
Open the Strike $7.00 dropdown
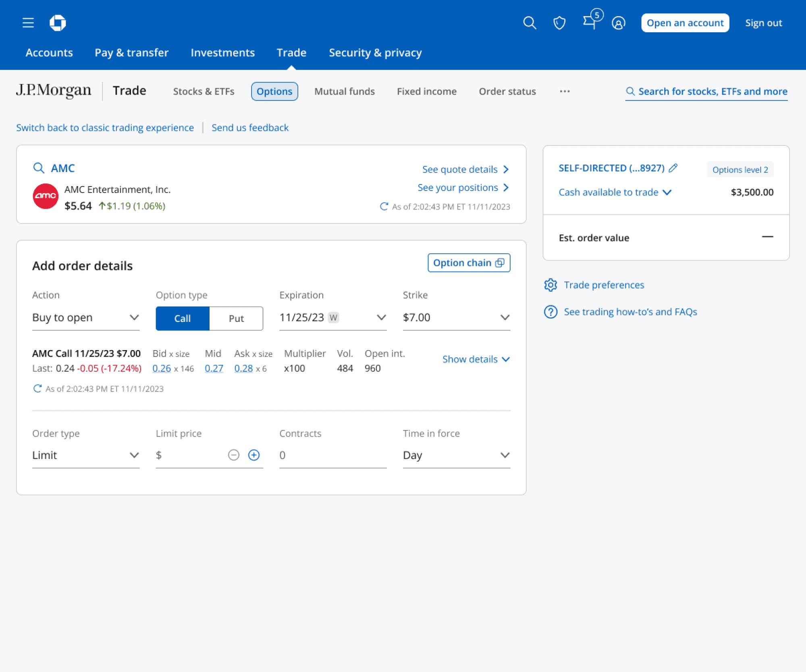pyautogui.click(x=457, y=317)
